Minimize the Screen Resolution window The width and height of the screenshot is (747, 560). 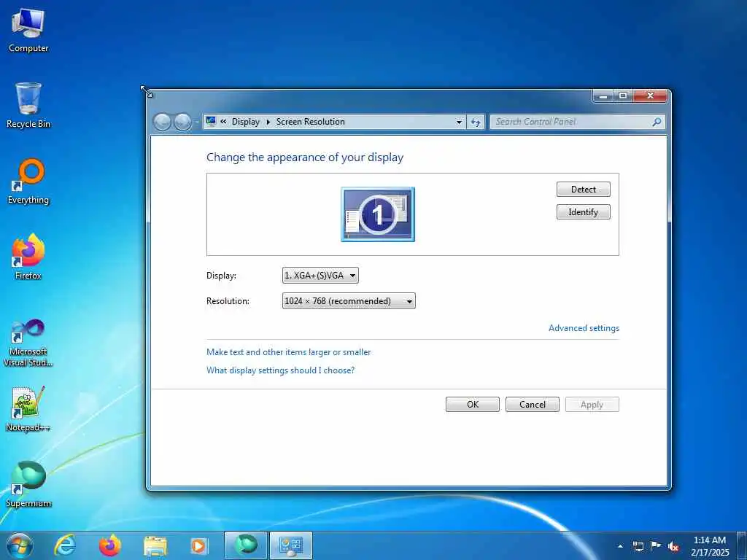pyautogui.click(x=603, y=96)
